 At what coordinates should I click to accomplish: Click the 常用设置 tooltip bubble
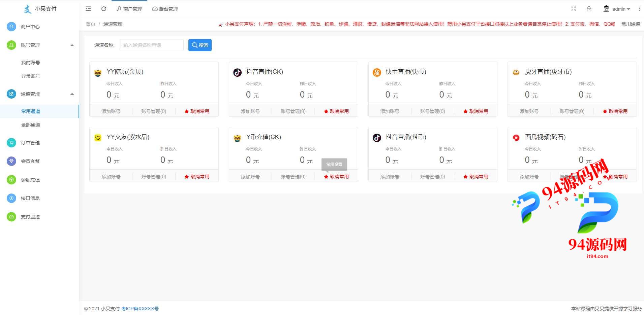tap(334, 164)
